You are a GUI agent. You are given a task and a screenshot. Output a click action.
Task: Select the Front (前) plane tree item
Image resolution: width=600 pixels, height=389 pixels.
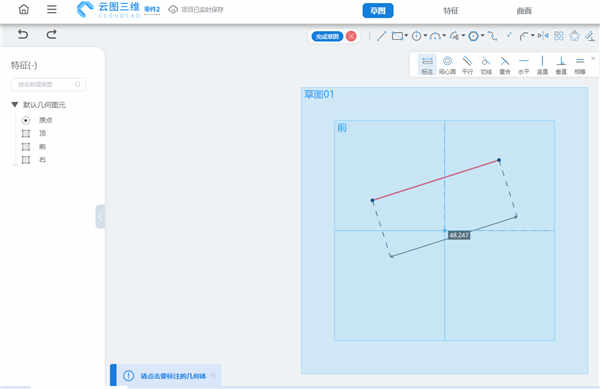[34, 146]
